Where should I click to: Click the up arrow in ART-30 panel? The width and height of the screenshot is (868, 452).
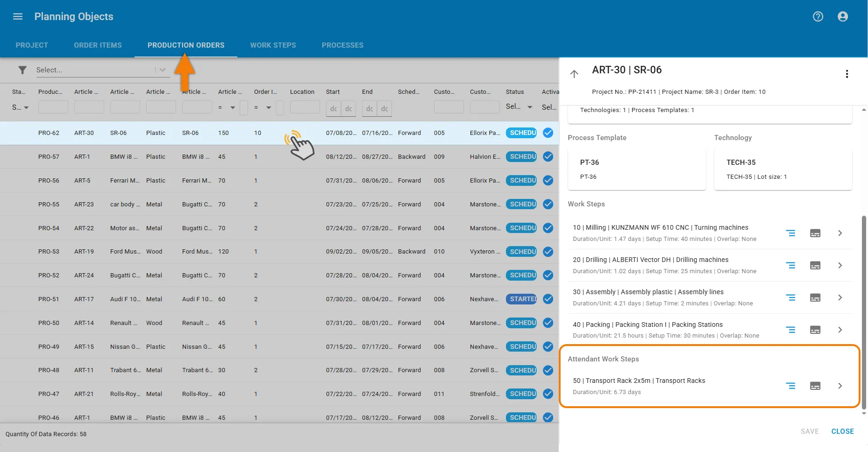[574, 74]
